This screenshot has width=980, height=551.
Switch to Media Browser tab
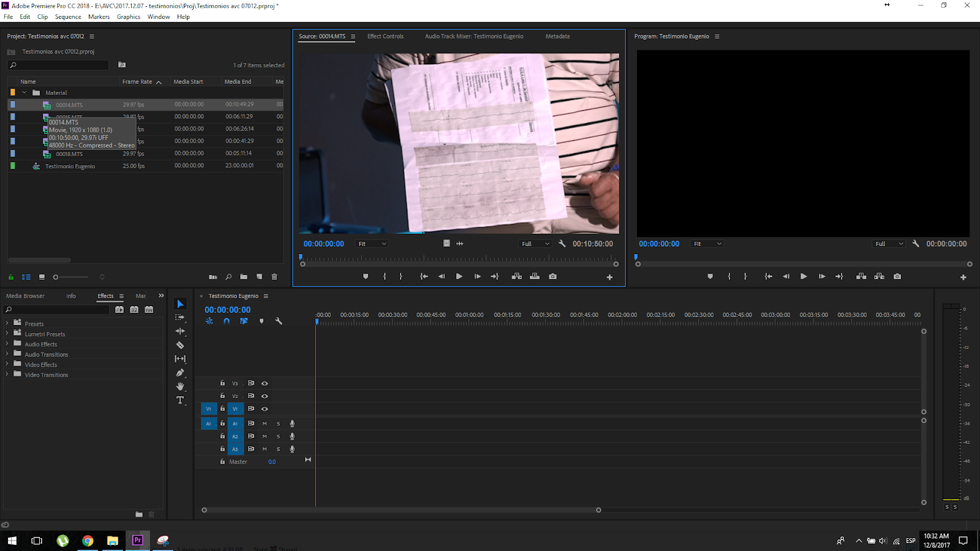tap(25, 296)
